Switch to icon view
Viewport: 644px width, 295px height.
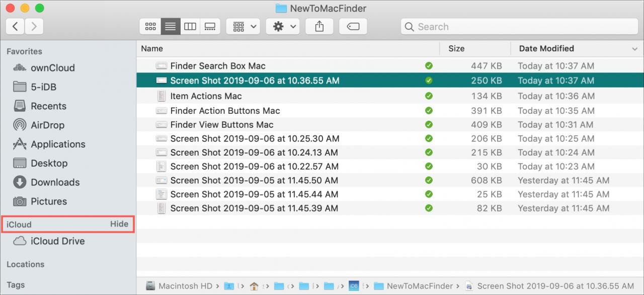pyautogui.click(x=150, y=27)
